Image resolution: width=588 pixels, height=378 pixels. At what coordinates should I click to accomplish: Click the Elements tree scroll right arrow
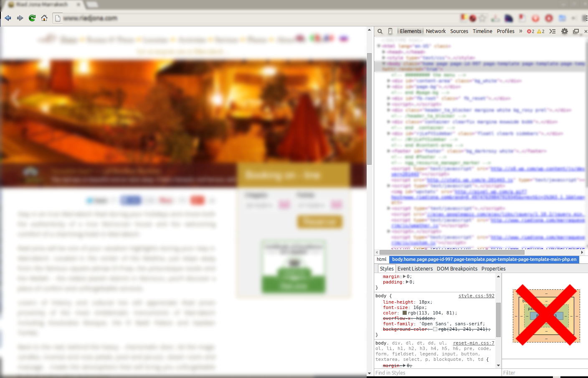(x=582, y=252)
